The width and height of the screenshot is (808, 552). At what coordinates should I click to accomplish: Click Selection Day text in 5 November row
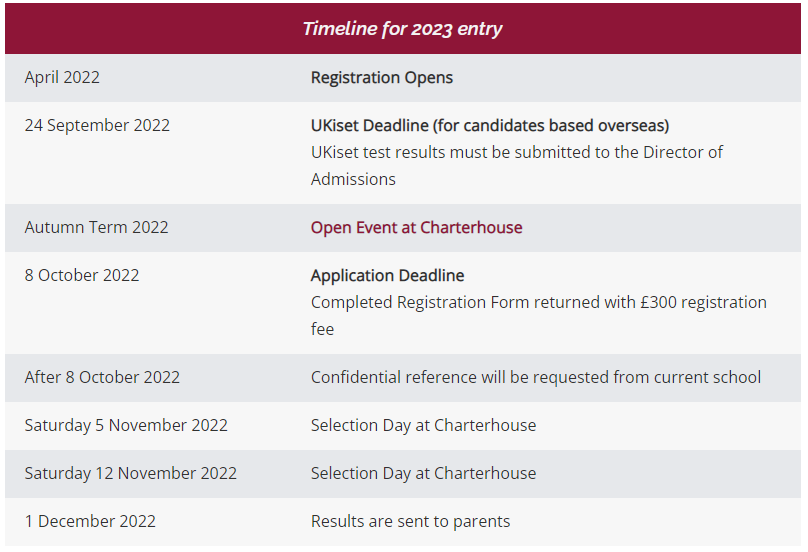(423, 425)
